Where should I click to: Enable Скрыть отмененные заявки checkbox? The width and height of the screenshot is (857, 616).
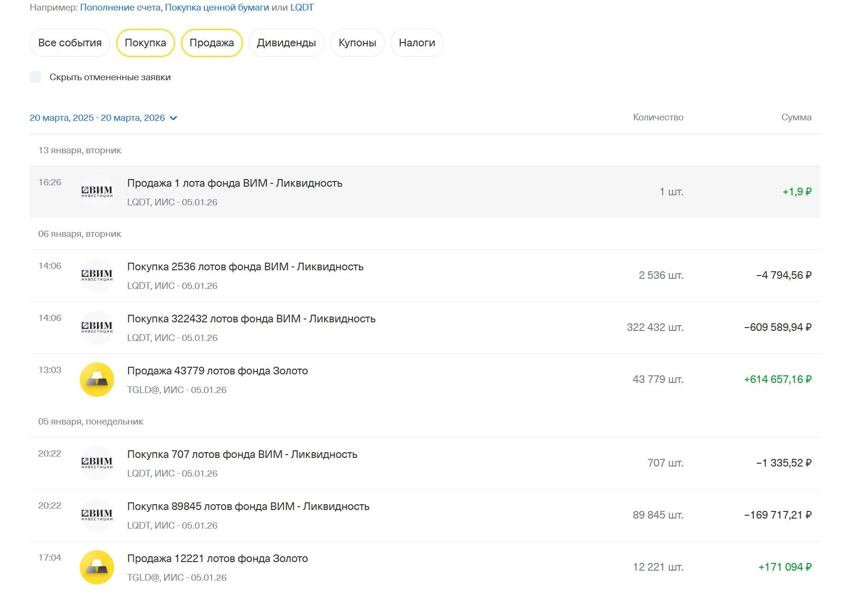tap(35, 77)
